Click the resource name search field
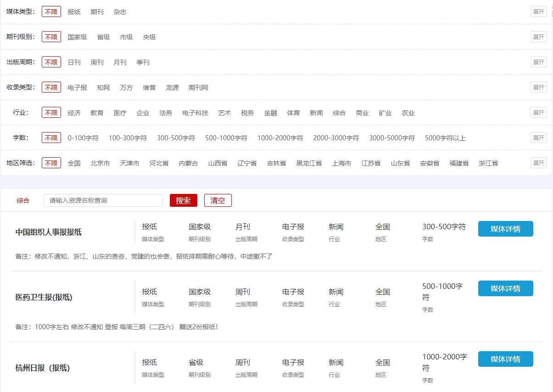Screen dimensions: 553x392 (103, 200)
